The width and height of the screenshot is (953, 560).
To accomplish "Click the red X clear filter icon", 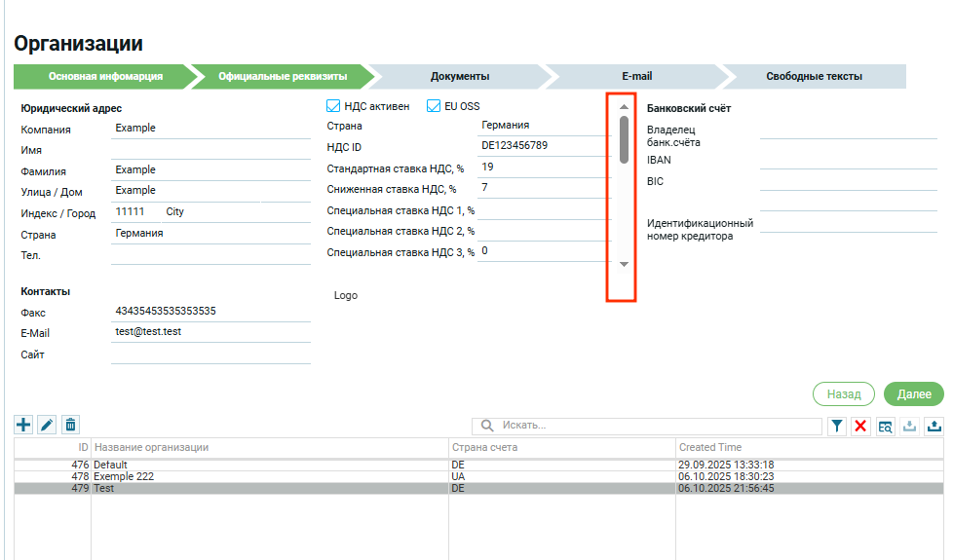I will click(x=860, y=427).
